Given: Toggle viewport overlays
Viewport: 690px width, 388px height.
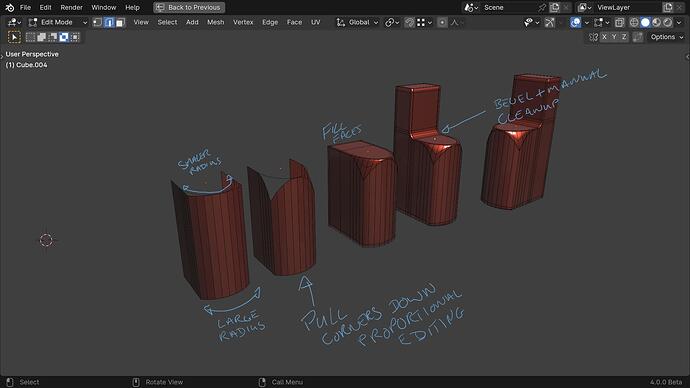Looking at the screenshot, I should (576, 22).
